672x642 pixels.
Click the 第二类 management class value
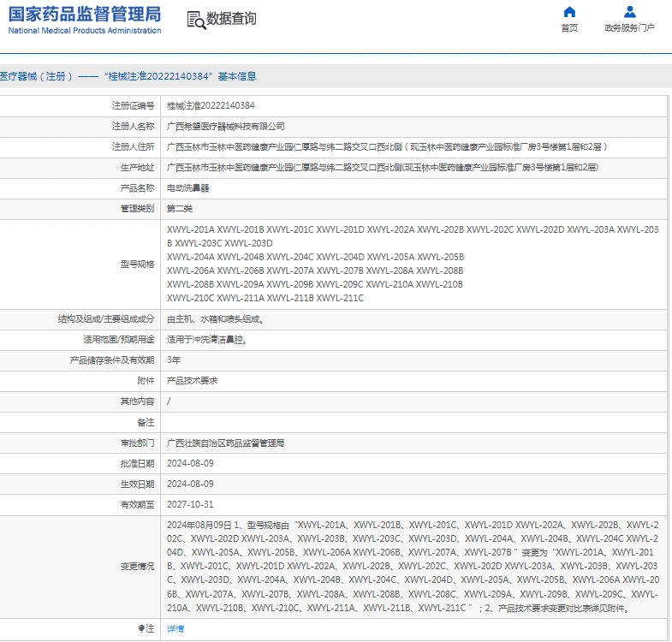pos(180,209)
